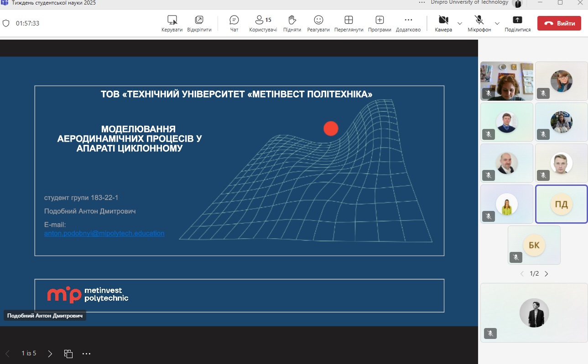Go to next slide arrow
This screenshot has width=588, height=364.
pyautogui.click(x=50, y=354)
